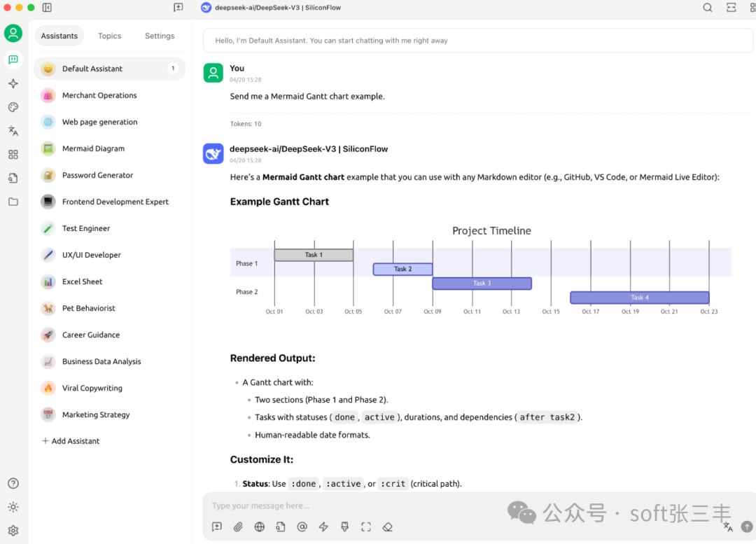This screenshot has width=756, height=544.
Task: Select the Web page generation assistant
Action: click(x=109, y=122)
